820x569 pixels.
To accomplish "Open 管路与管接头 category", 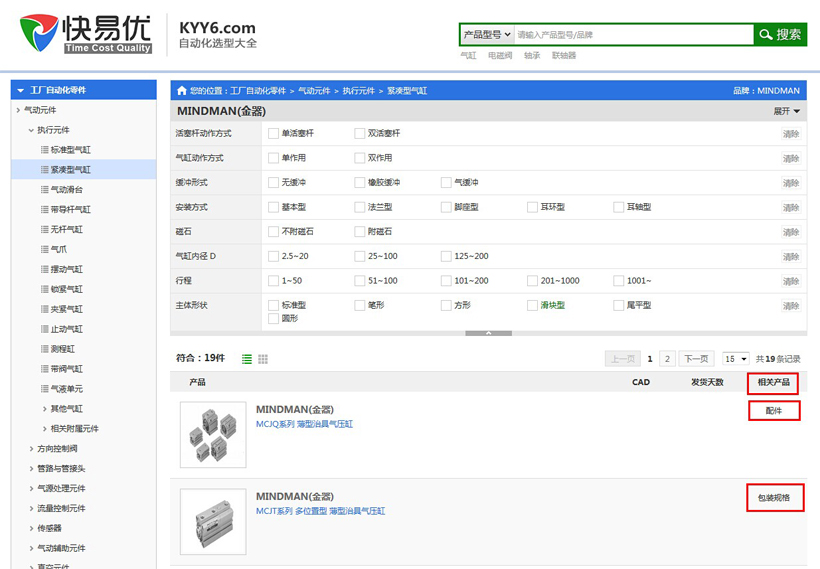I will pos(61,468).
